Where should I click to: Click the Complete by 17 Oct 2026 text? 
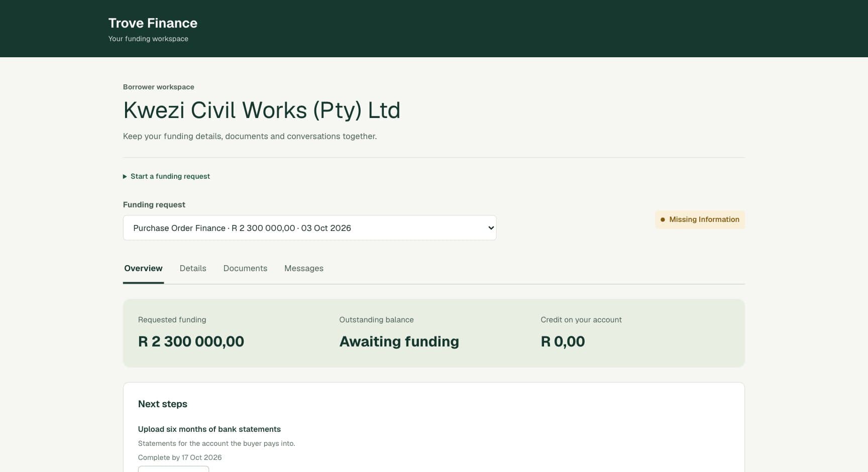(x=180, y=457)
